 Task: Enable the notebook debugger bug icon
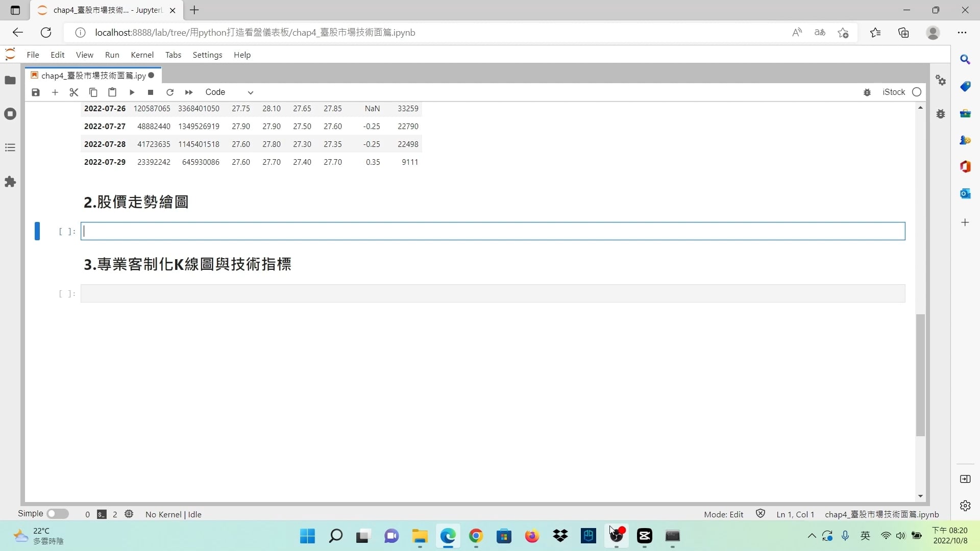867,92
